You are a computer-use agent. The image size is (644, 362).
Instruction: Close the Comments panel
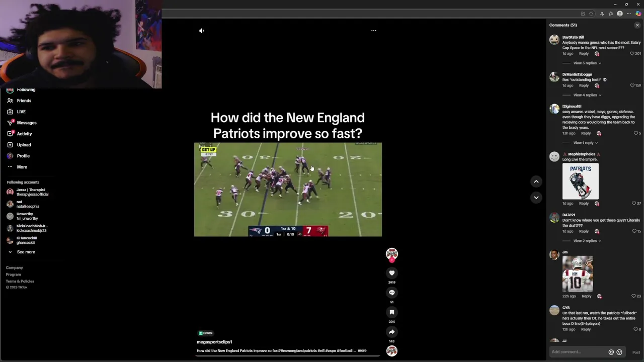637,25
